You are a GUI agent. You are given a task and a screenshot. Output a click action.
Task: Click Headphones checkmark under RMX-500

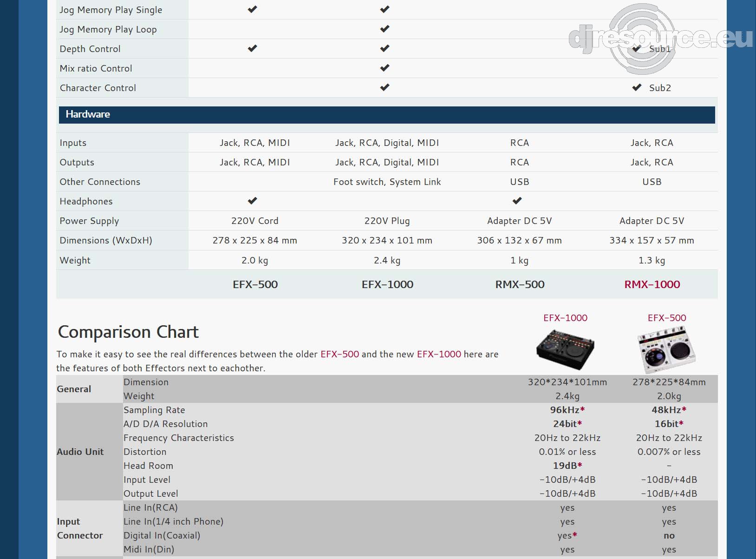(517, 201)
